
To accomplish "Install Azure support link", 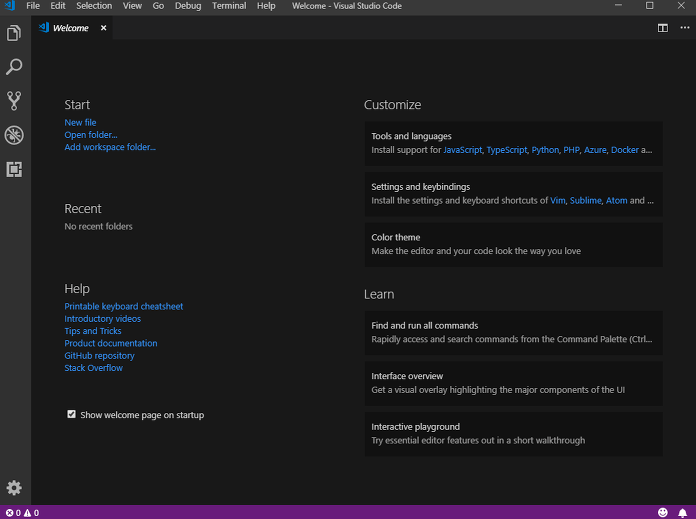I will point(595,150).
